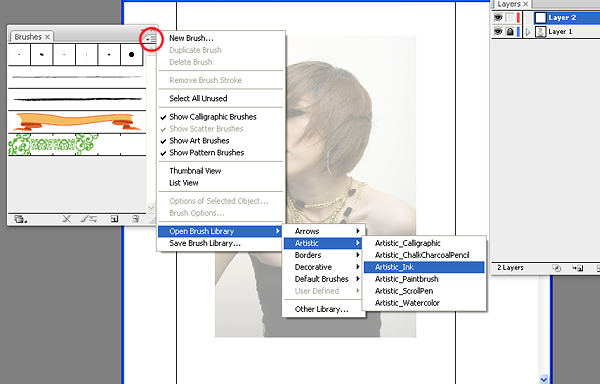Toggle Show Scatter Brushes option

point(206,129)
